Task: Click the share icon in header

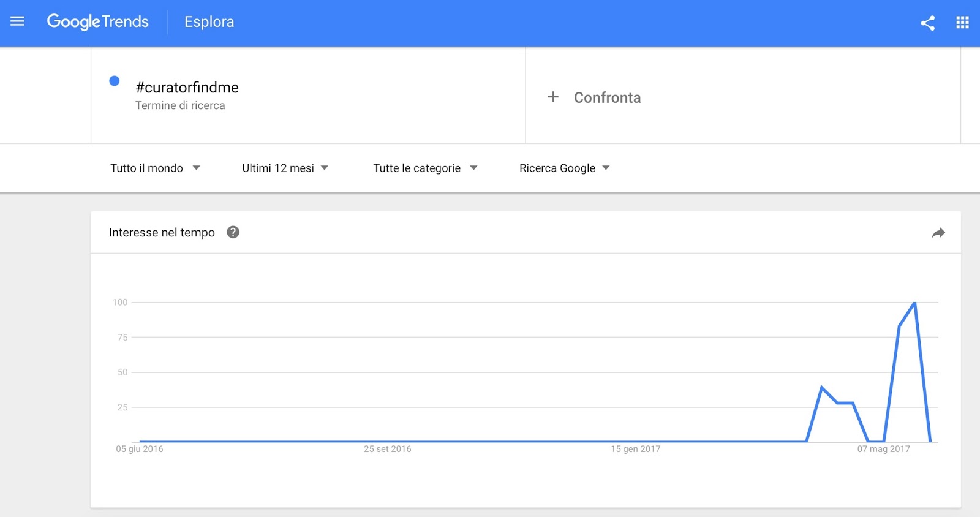Action: [x=927, y=23]
